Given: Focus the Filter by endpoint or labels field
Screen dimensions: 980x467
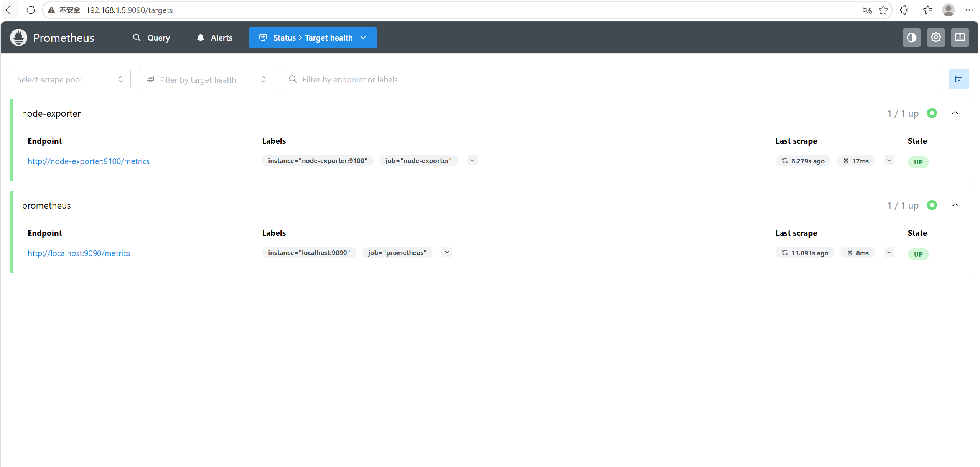Looking at the screenshot, I should 611,79.
